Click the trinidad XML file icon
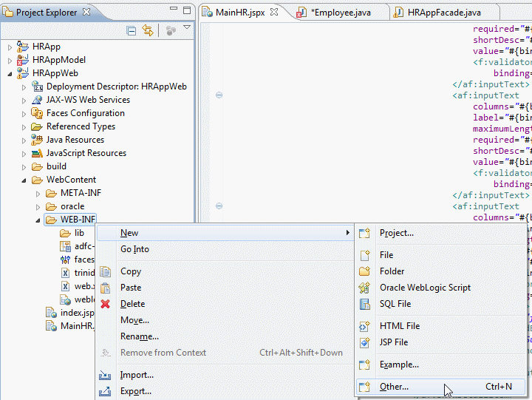532x400 pixels. tap(65, 273)
